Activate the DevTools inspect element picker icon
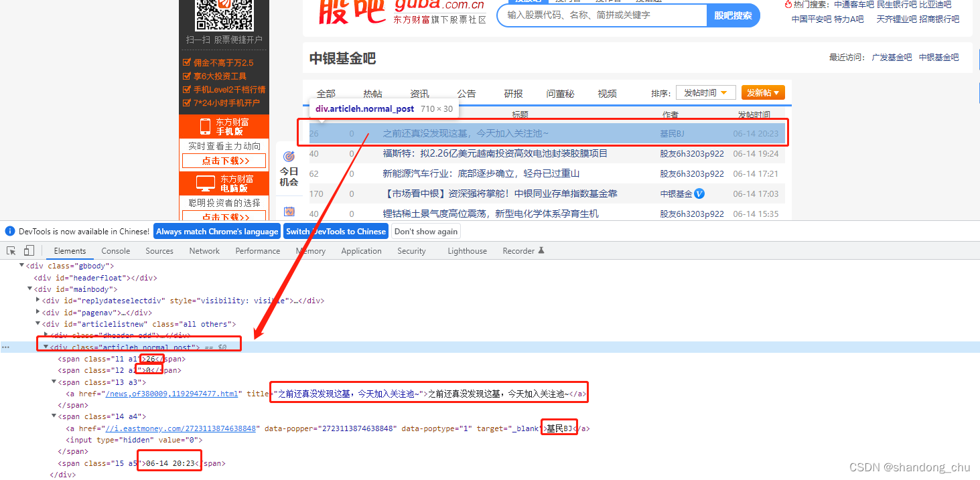Screen dimensions: 980x480 point(11,251)
